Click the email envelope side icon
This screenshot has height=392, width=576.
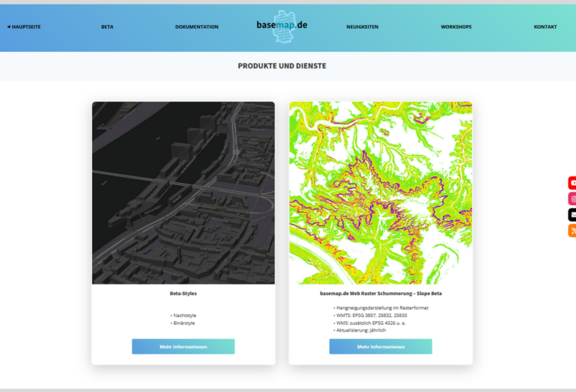point(572,215)
